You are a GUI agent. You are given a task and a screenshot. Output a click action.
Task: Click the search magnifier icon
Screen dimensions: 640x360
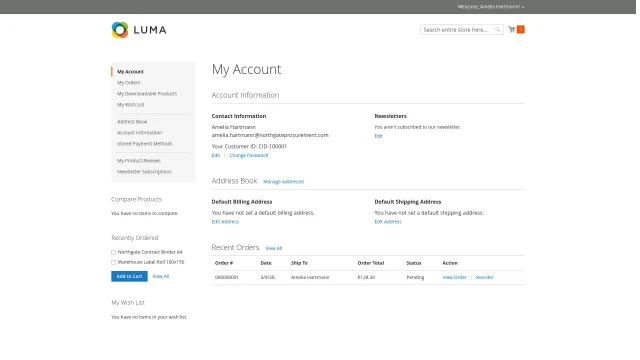point(498,29)
